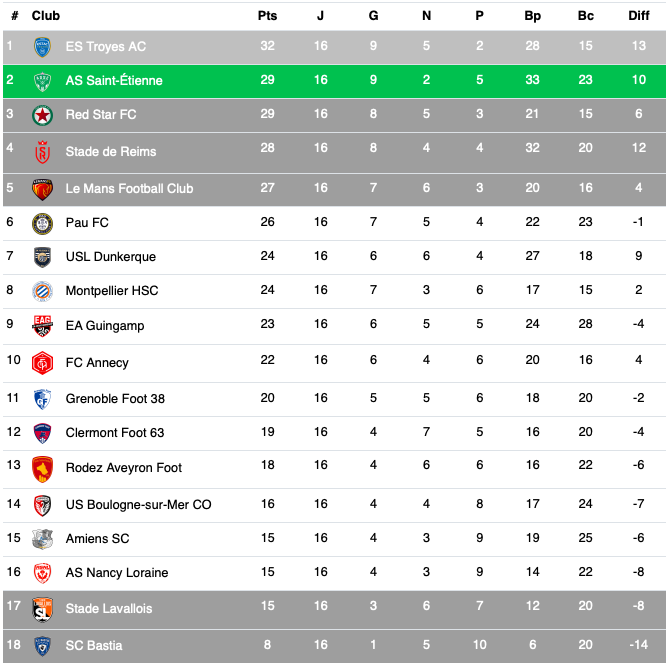Click the AS Nancy Lorraine team name

[117, 573]
